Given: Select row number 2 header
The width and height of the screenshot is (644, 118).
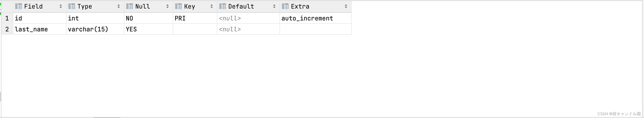Looking at the screenshot, I should [x=7, y=29].
